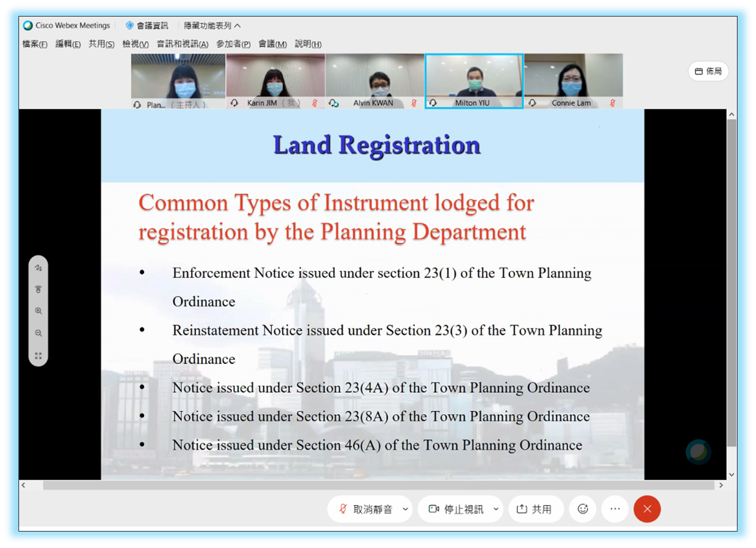Open the 佈局 layout options
The height and width of the screenshot is (548, 756).
708,71
